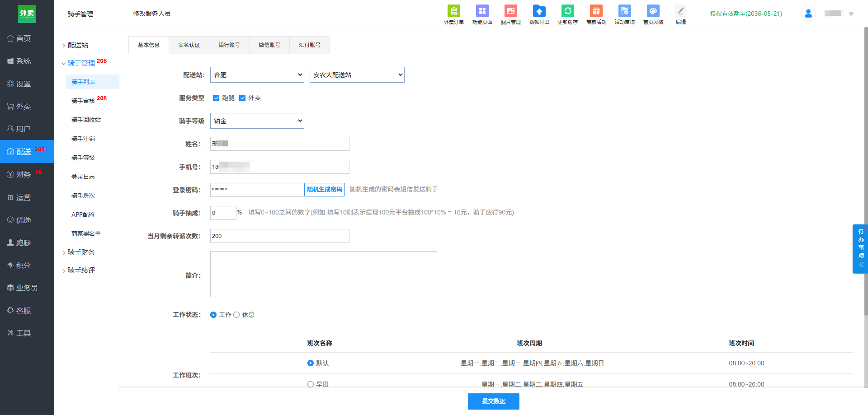Image resolution: width=868 pixels, height=415 pixels.
Task: Click the 骑手抽成 percentage field
Action: pos(223,213)
